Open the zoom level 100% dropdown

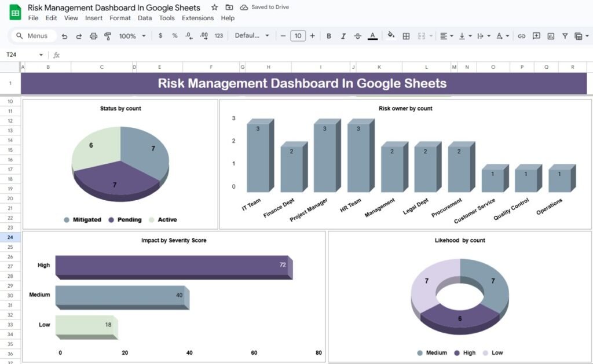[x=132, y=36]
